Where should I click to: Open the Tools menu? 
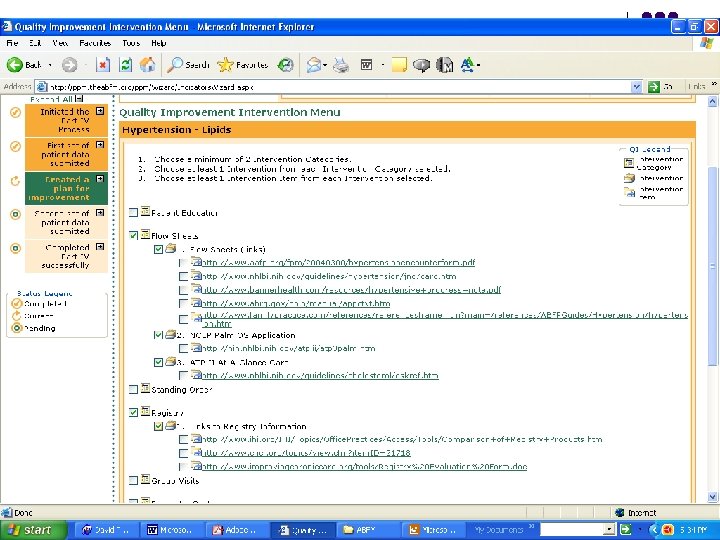pos(131,44)
